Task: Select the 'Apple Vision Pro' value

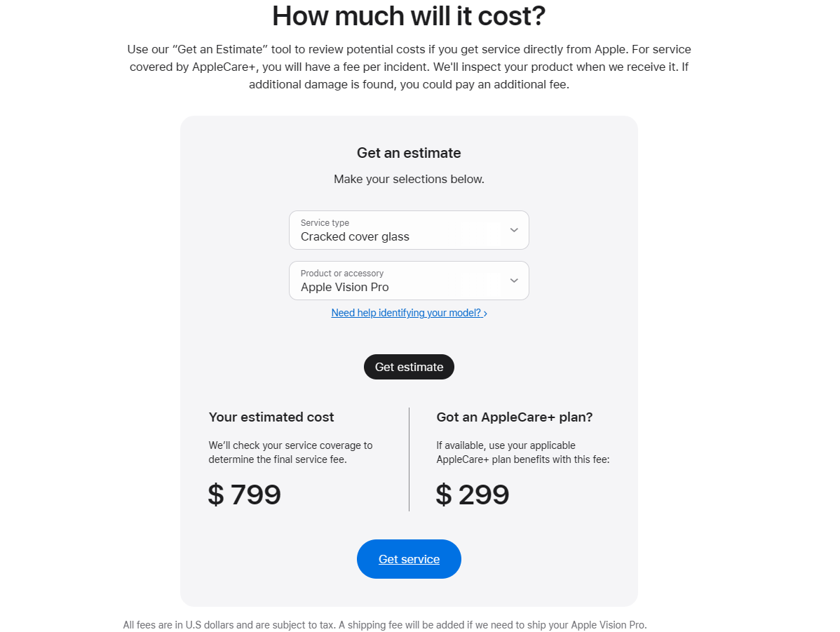Action: pos(344,288)
